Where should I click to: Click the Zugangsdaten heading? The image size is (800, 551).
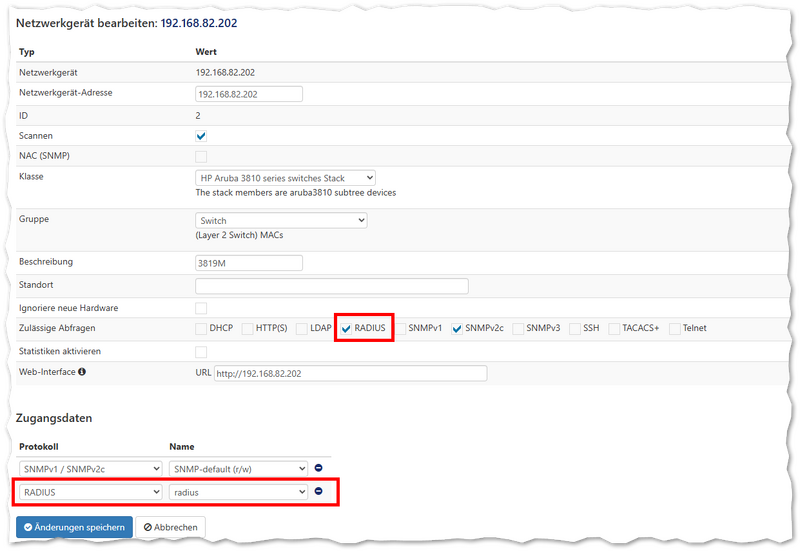point(54,418)
